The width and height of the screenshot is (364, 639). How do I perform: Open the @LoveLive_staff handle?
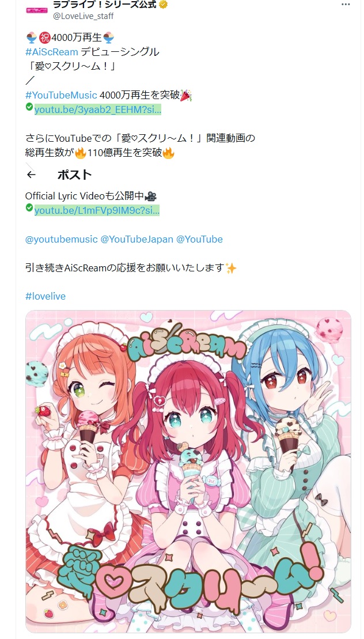coord(83,16)
